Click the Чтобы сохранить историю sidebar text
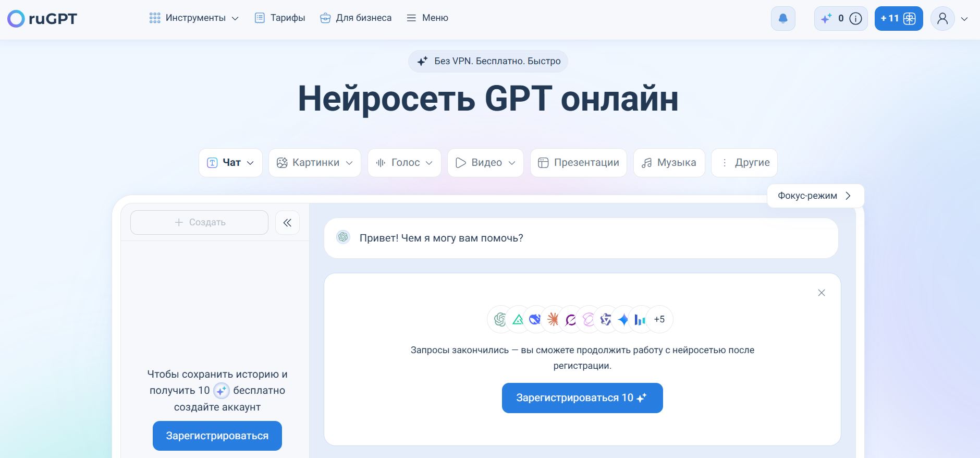The width and height of the screenshot is (980, 458). 217,390
